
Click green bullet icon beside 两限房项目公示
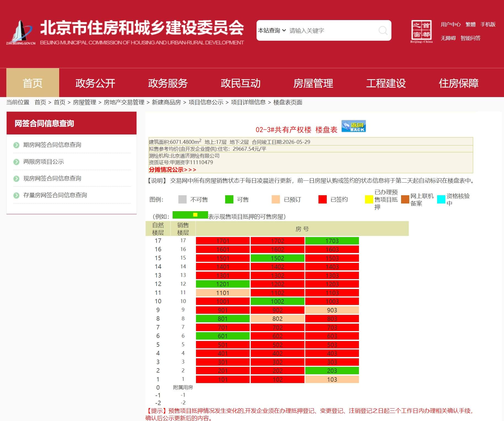pyautogui.click(x=17, y=162)
